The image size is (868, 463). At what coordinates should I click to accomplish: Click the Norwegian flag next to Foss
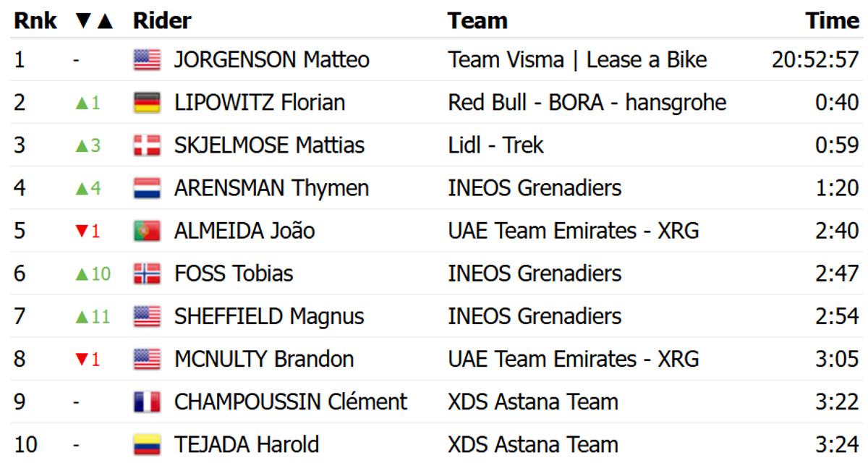click(147, 273)
